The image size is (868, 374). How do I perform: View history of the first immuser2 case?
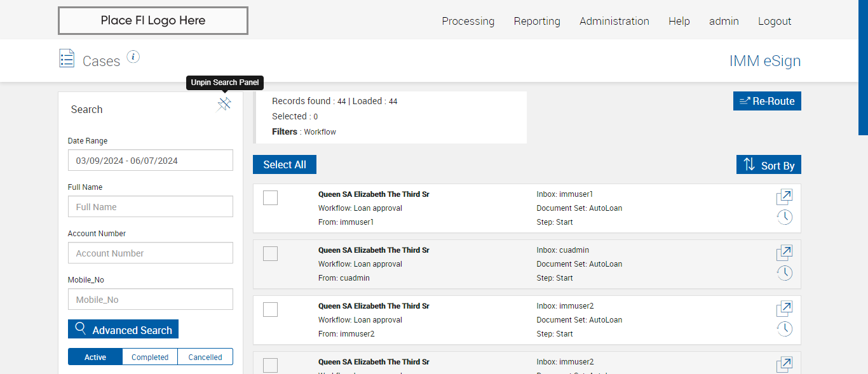[785, 329]
